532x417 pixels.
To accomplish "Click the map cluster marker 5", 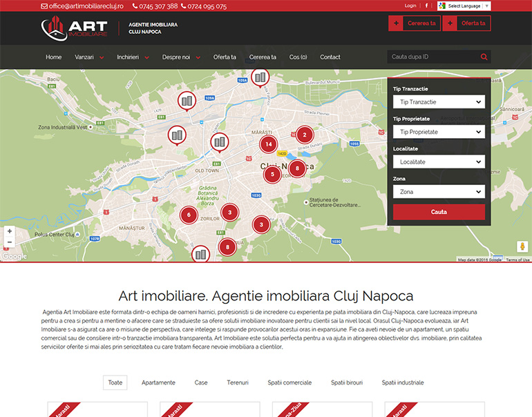I will 272,174.
